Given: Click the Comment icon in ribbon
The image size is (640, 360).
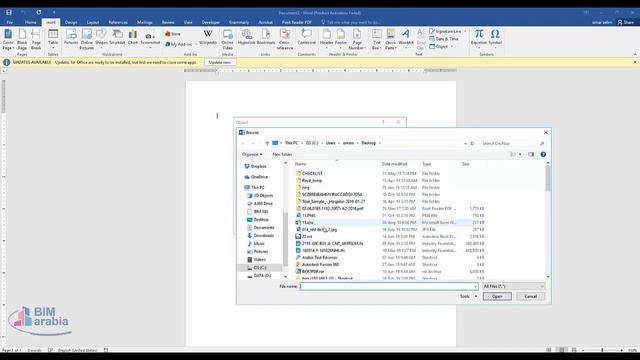Looking at the screenshot, I should tap(307, 37).
